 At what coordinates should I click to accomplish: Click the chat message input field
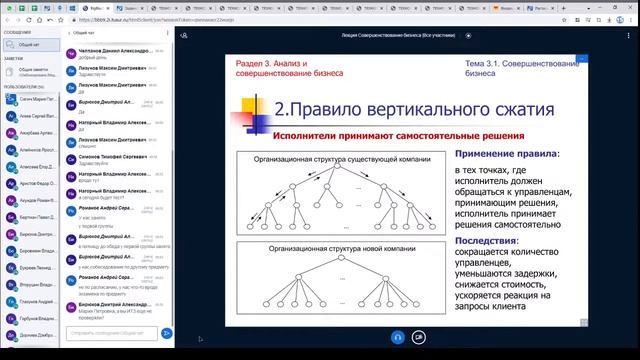tap(111, 333)
